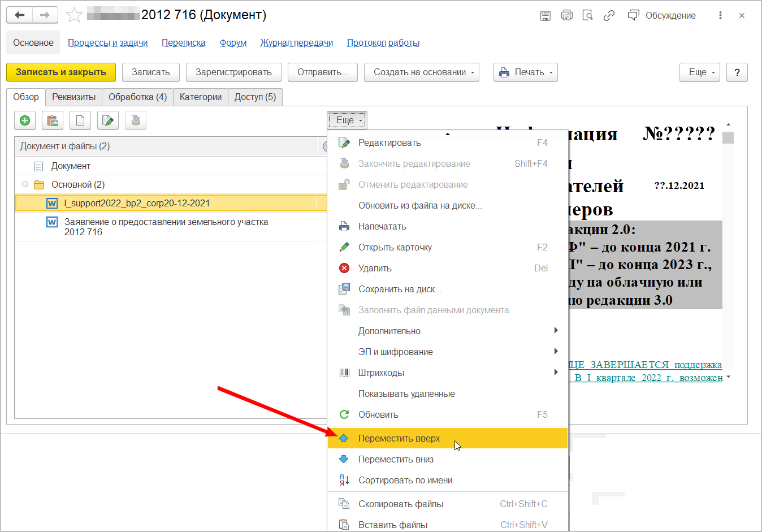Toggle the Еще dropdown above the file menu
Screen dimensions: 762x532
coord(347,120)
